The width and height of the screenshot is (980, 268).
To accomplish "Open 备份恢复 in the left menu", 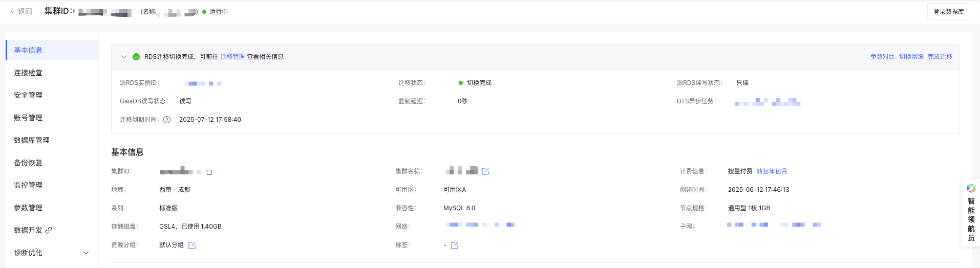I will 52,163.
